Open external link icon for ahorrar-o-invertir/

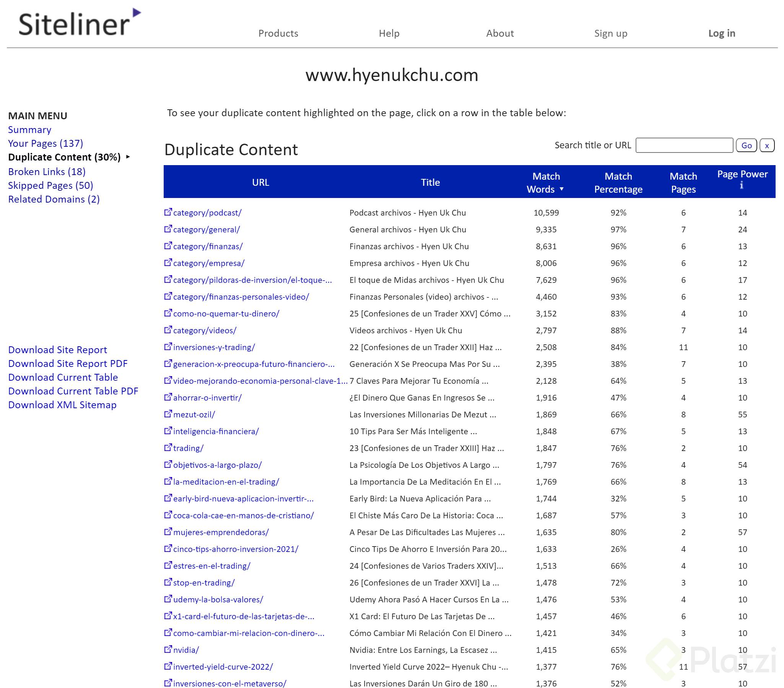[x=168, y=397]
